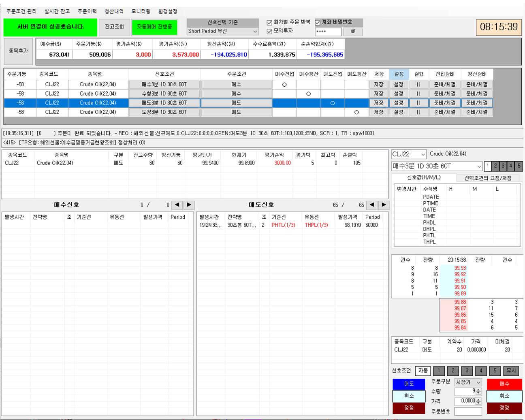Select 신호조건 button 2

tap(453, 371)
